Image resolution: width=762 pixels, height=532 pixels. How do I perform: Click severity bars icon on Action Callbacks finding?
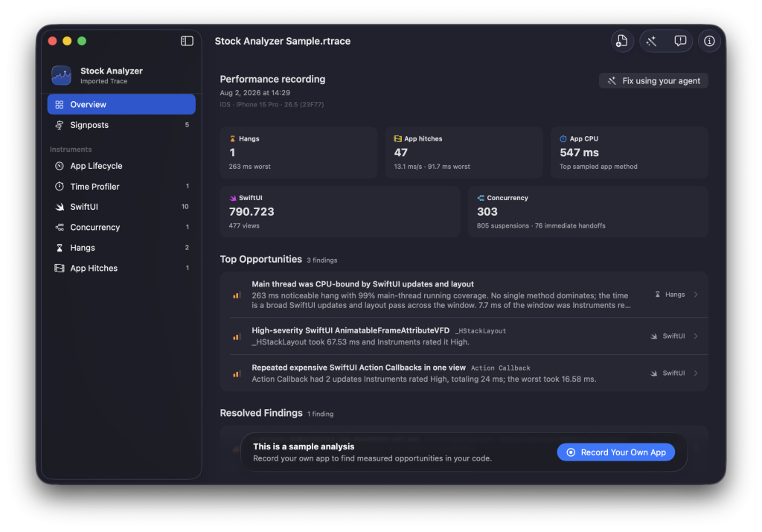tap(237, 373)
